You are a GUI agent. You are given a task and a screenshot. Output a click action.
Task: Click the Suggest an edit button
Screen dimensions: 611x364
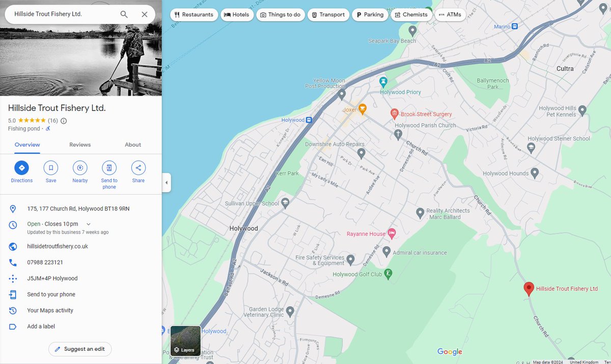[x=80, y=349]
